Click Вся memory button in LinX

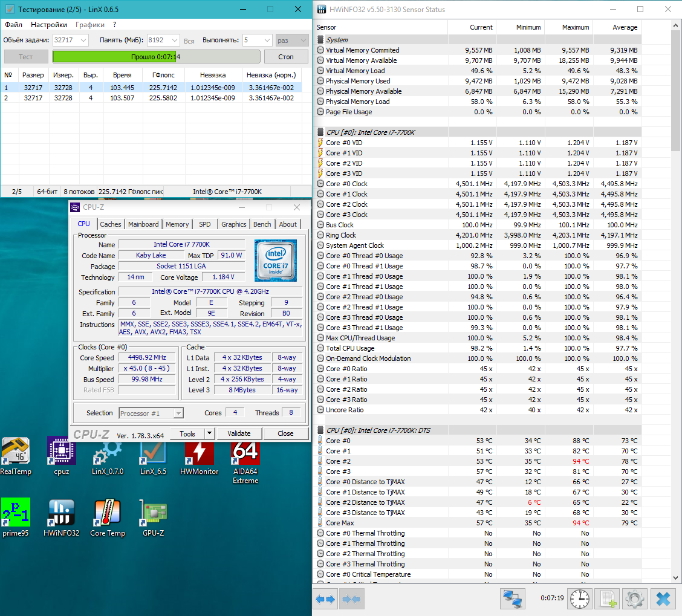click(189, 41)
